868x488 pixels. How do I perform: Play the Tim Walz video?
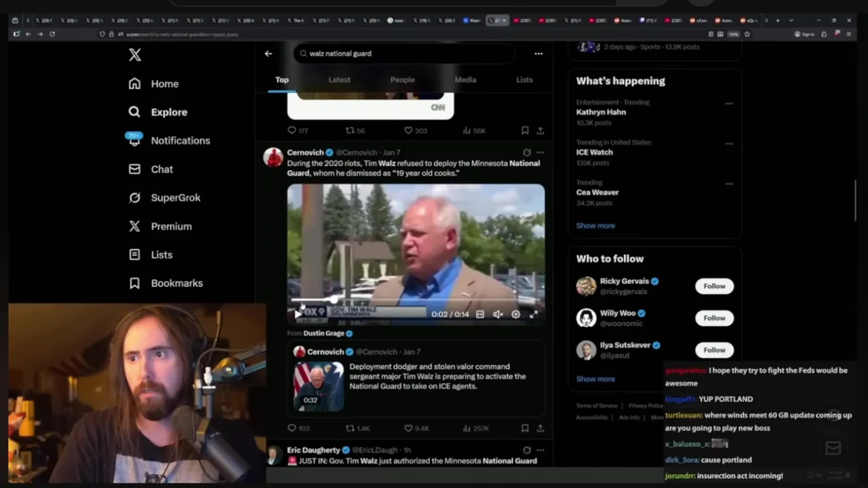coord(298,314)
